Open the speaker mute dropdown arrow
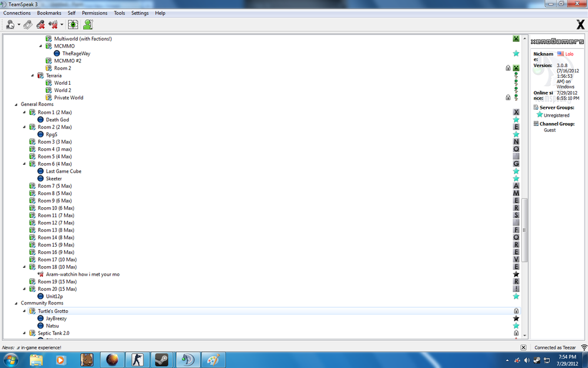 62,25
